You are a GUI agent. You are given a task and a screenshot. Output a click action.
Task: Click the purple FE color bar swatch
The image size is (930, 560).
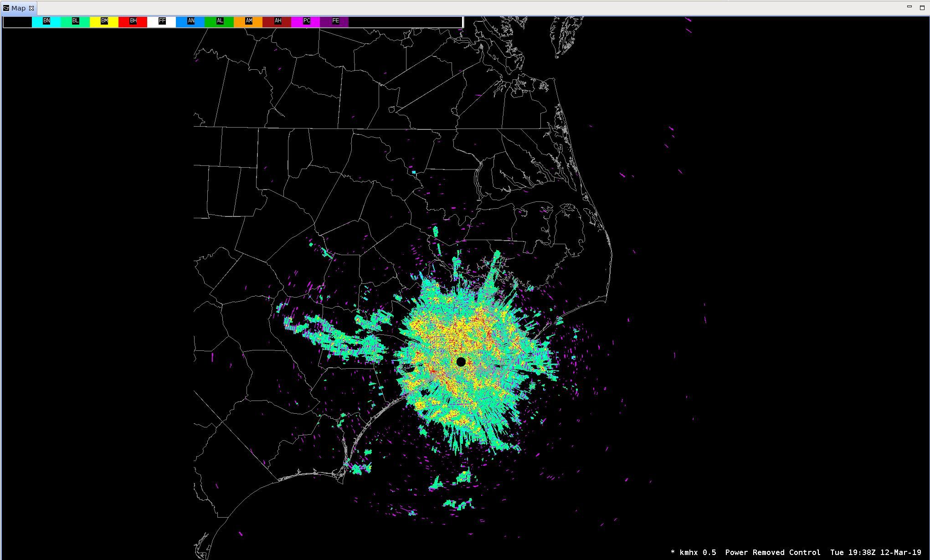pos(334,22)
